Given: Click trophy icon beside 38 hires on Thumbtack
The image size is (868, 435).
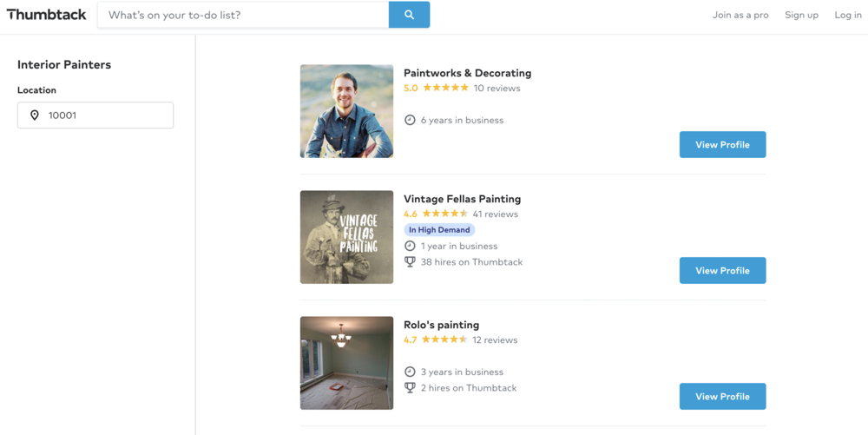Looking at the screenshot, I should click(x=410, y=261).
